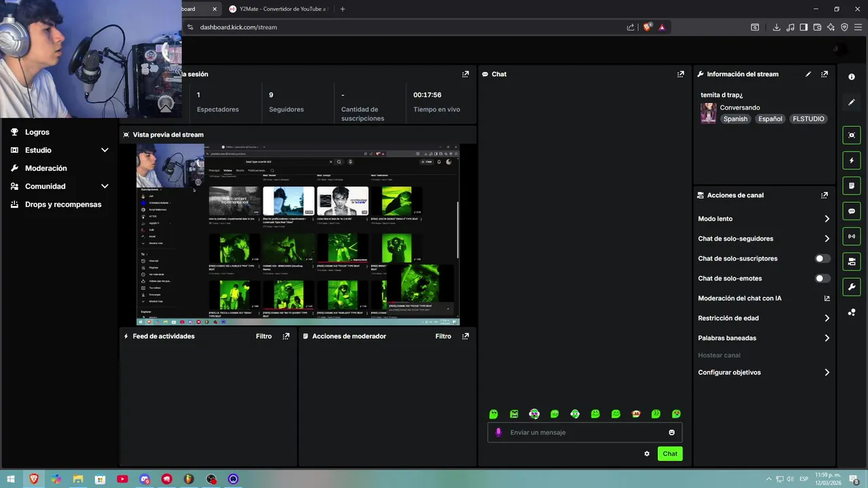Toggle document-icon widget in right rail

(852, 186)
